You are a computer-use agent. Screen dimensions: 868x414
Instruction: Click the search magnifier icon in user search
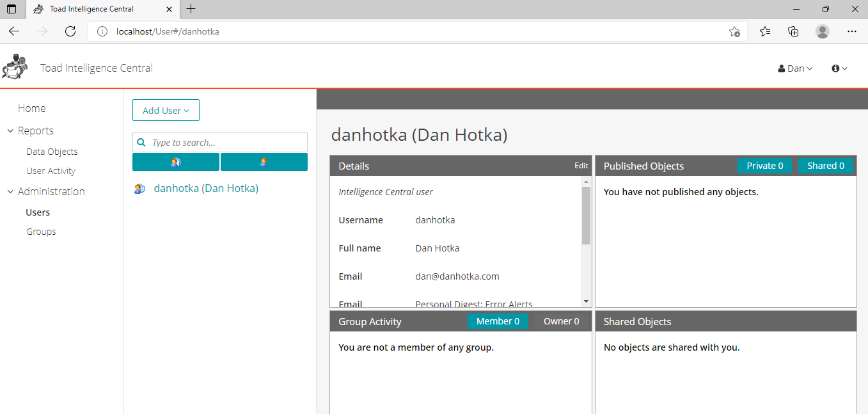142,143
